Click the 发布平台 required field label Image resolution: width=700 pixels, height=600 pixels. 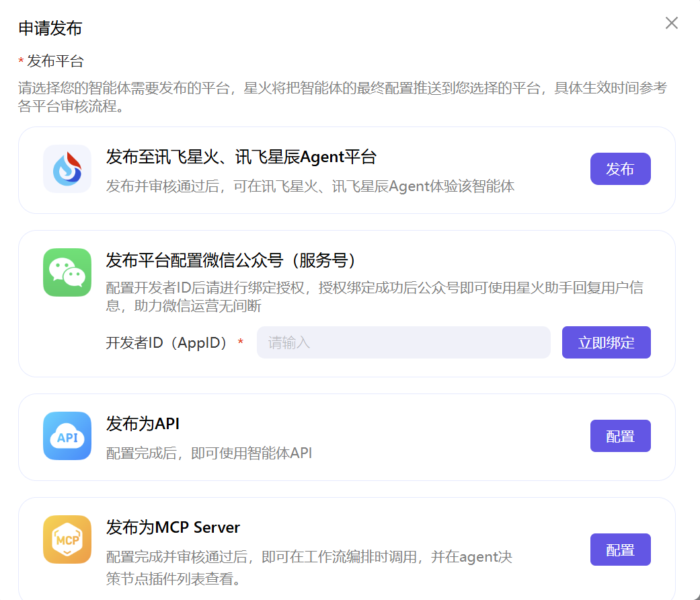pyautogui.click(x=55, y=62)
